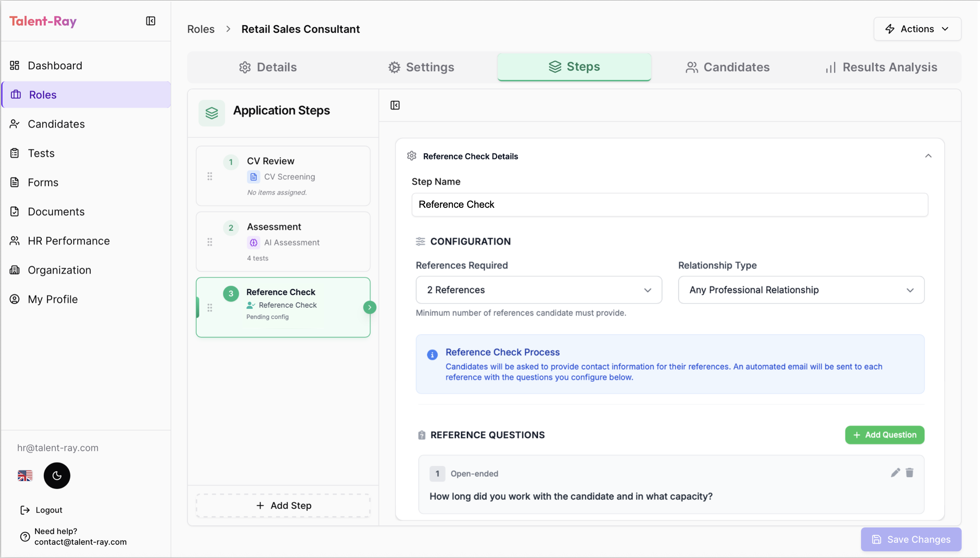Open the Documents section
Image resolution: width=980 pixels, height=558 pixels.
[56, 211]
